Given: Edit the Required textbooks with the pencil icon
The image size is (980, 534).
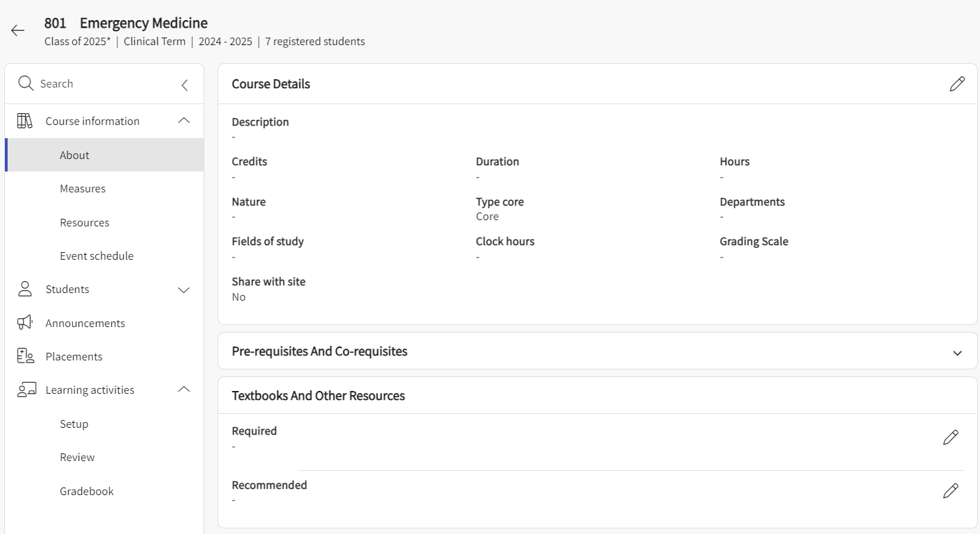Looking at the screenshot, I should pyautogui.click(x=950, y=437).
